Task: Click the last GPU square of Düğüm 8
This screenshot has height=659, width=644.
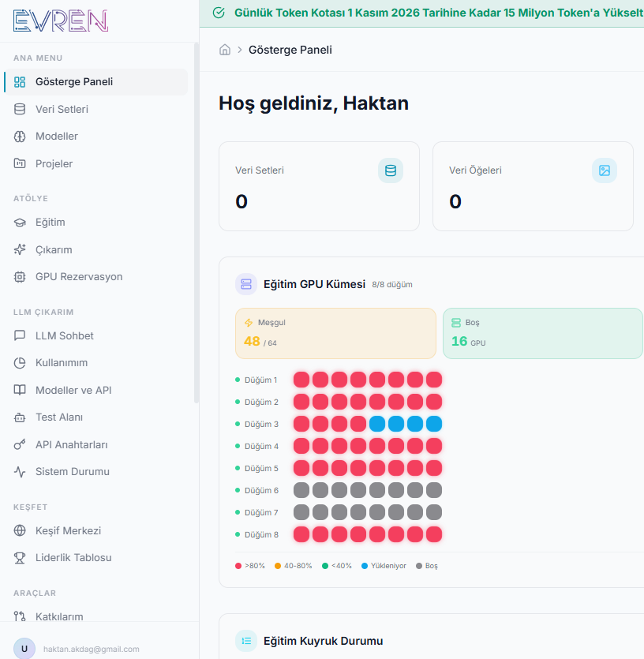Action: 434,534
